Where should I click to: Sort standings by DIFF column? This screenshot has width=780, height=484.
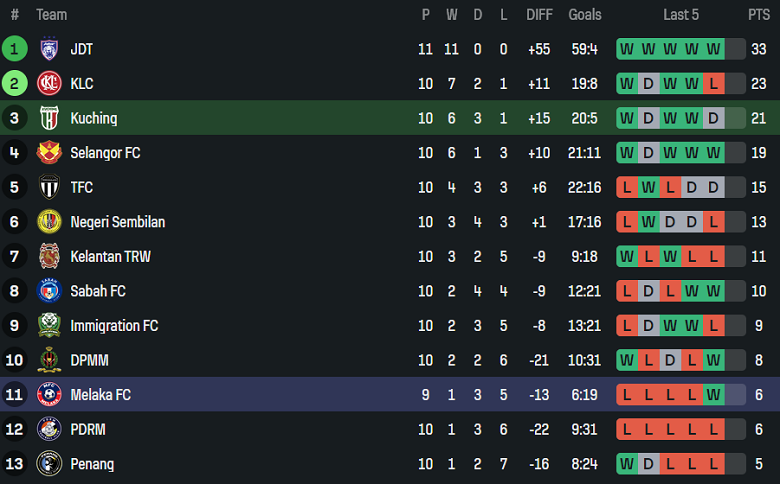(x=539, y=15)
